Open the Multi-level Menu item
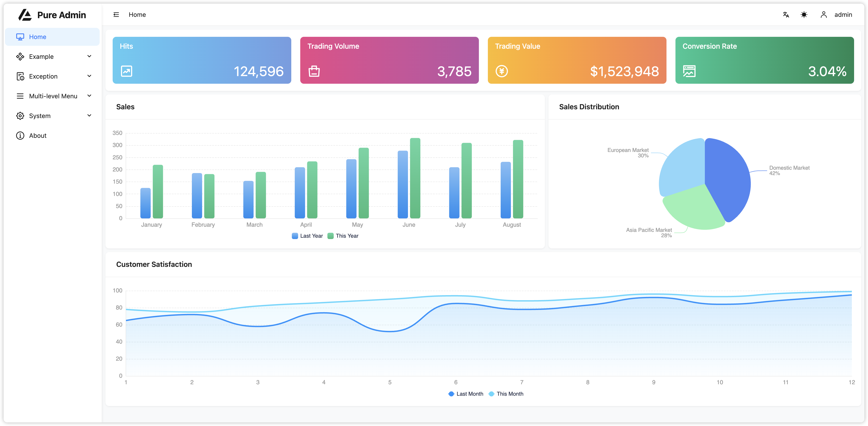Viewport: 868px width, 426px height. 53,96
